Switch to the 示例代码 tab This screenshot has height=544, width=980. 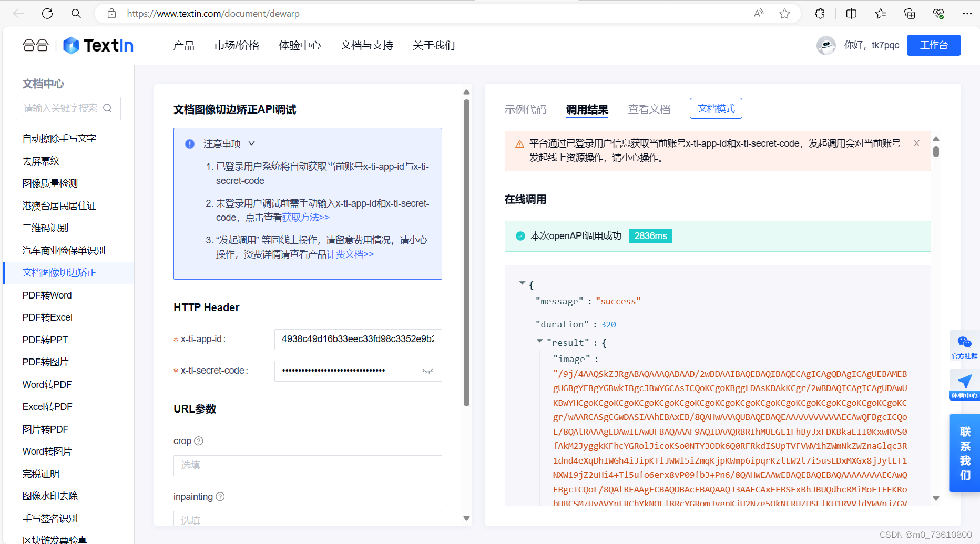coord(525,109)
